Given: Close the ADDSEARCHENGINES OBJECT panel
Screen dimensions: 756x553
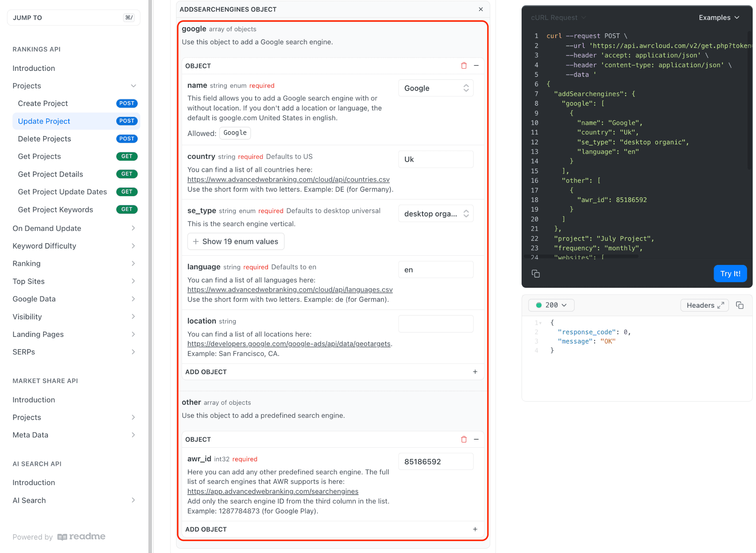Looking at the screenshot, I should (x=481, y=9).
